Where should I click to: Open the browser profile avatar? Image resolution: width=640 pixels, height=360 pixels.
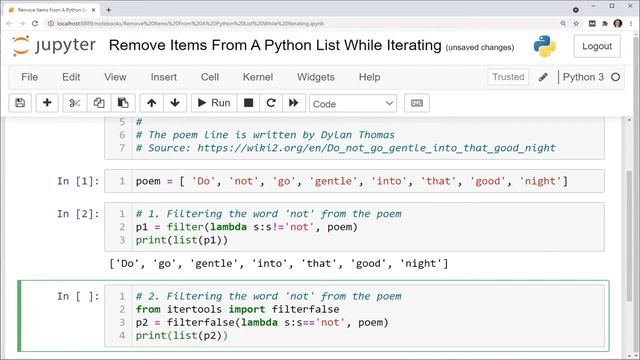pyautogui.click(x=618, y=24)
